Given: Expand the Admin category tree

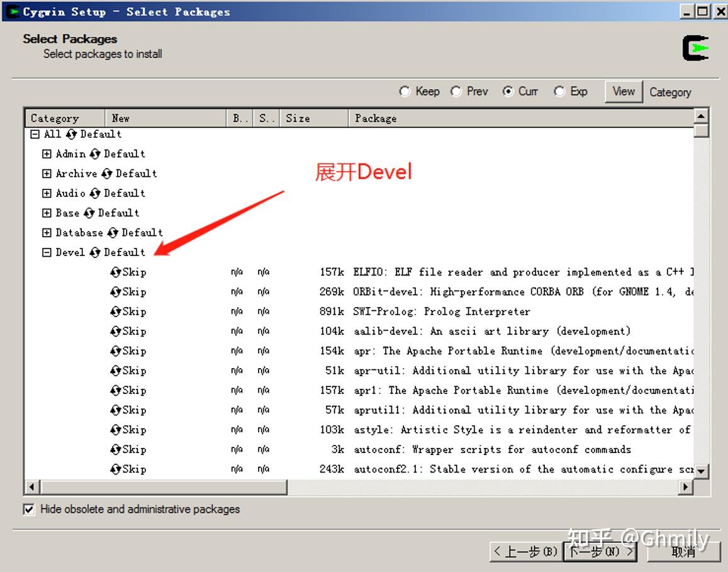Looking at the screenshot, I should 47,154.
